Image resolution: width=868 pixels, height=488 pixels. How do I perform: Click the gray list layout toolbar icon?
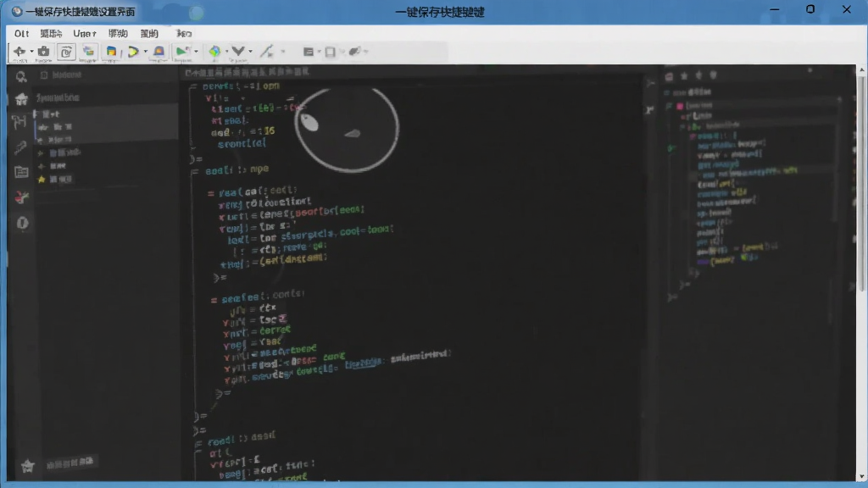coord(309,52)
